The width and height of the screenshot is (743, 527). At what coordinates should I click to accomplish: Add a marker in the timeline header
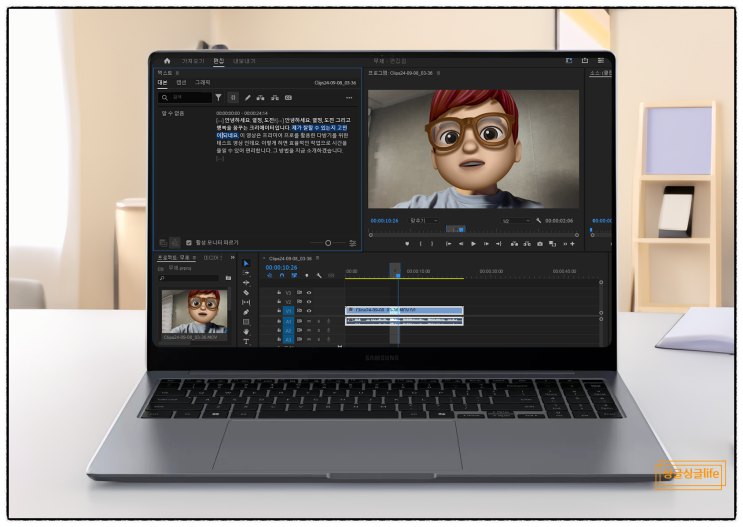(x=306, y=275)
